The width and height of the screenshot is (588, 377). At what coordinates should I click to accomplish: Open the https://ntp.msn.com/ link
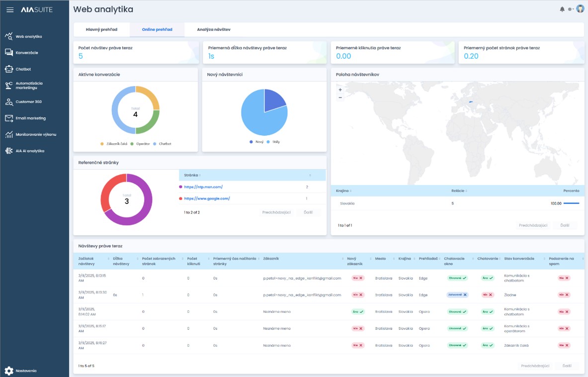[203, 187]
